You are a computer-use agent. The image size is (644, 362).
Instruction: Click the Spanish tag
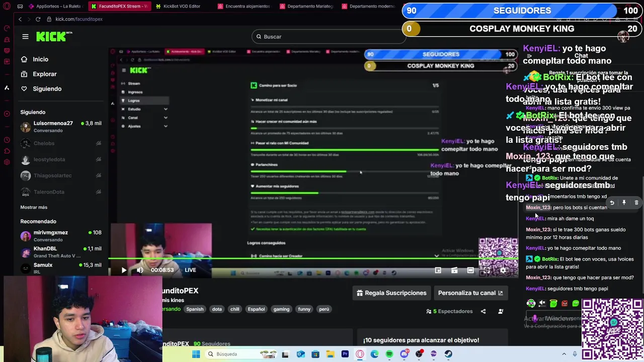coord(195,309)
